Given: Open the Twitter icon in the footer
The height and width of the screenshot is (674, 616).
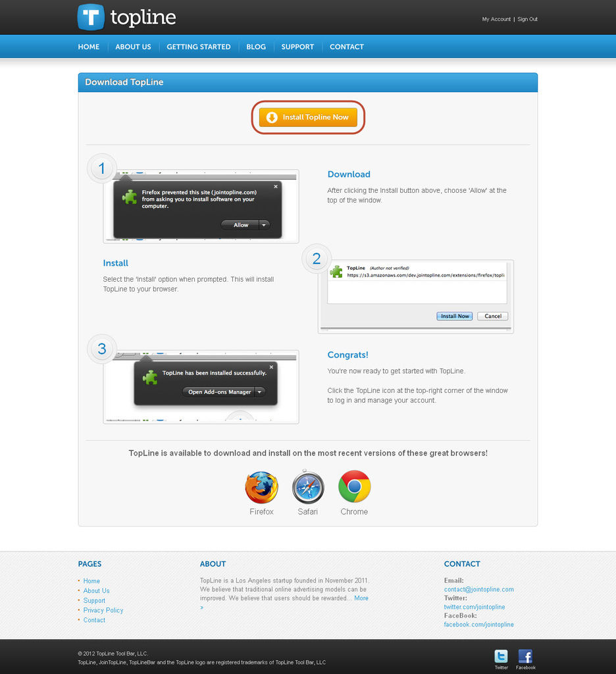Looking at the screenshot, I should point(501,656).
